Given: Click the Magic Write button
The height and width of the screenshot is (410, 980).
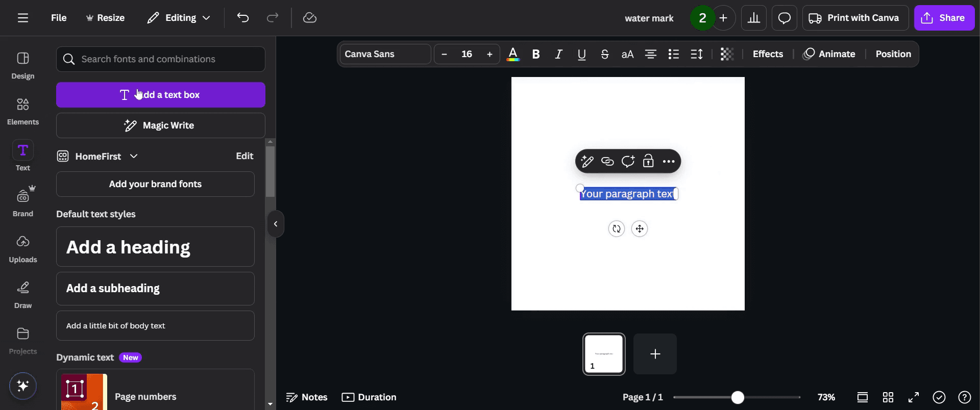Looking at the screenshot, I should pyautogui.click(x=161, y=125).
